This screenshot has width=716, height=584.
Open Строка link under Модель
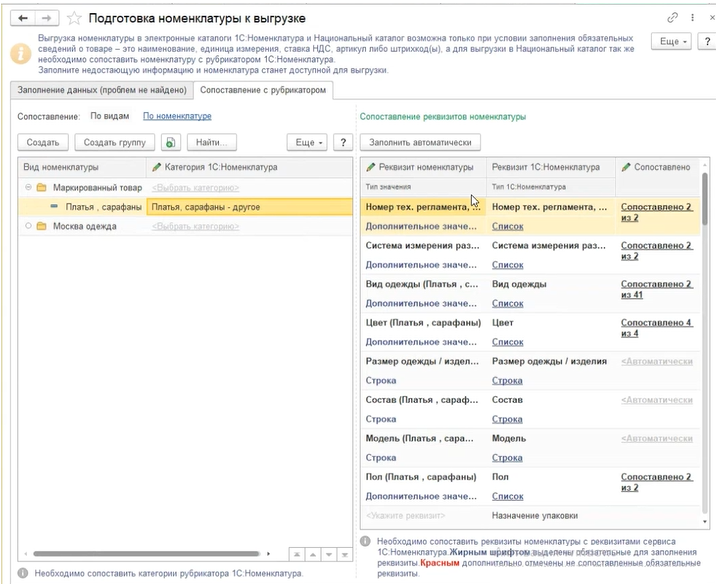[x=507, y=458]
